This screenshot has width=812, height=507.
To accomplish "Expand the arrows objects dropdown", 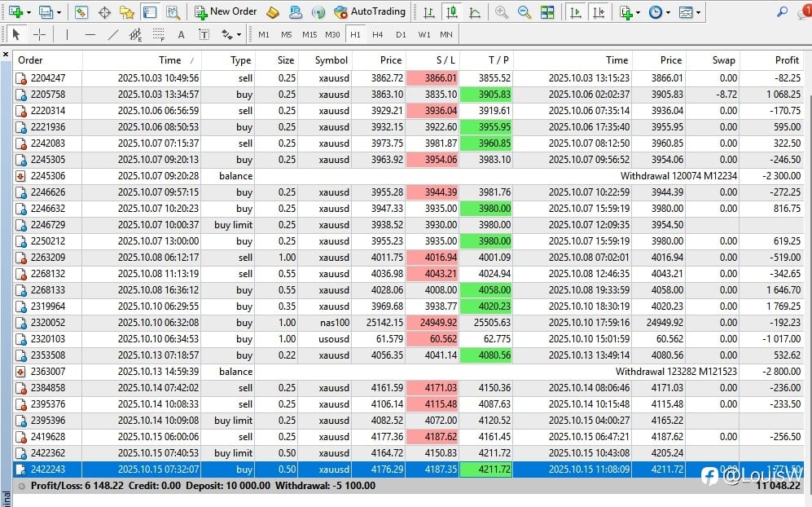I will [238, 35].
